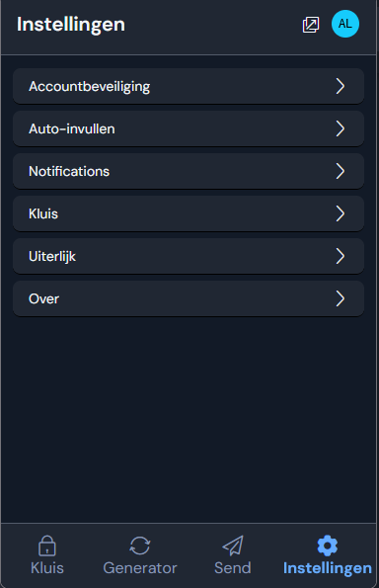Open the AL account avatar menu
The height and width of the screenshot is (588, 379).
coord(345,24)
